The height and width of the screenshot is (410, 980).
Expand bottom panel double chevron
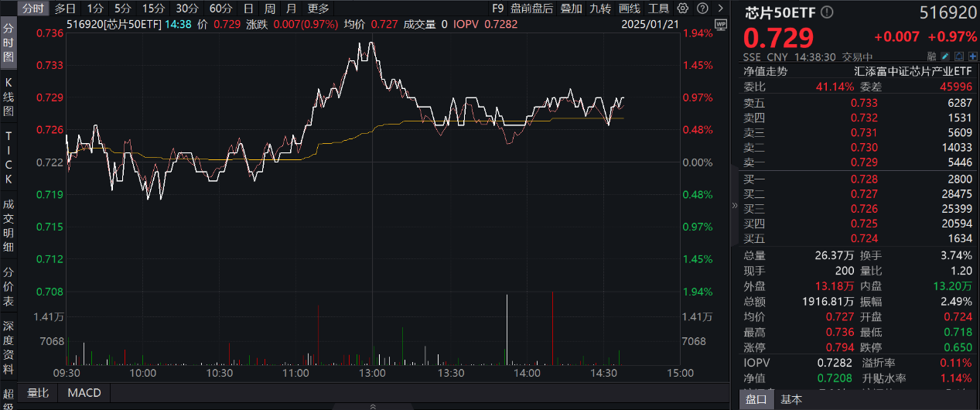tap(372, 405)
